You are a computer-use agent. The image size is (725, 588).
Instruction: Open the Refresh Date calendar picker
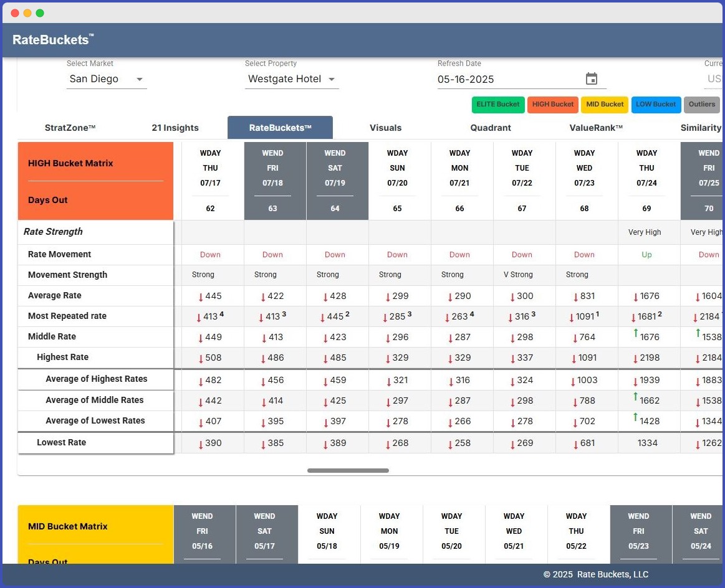[592, 78]
